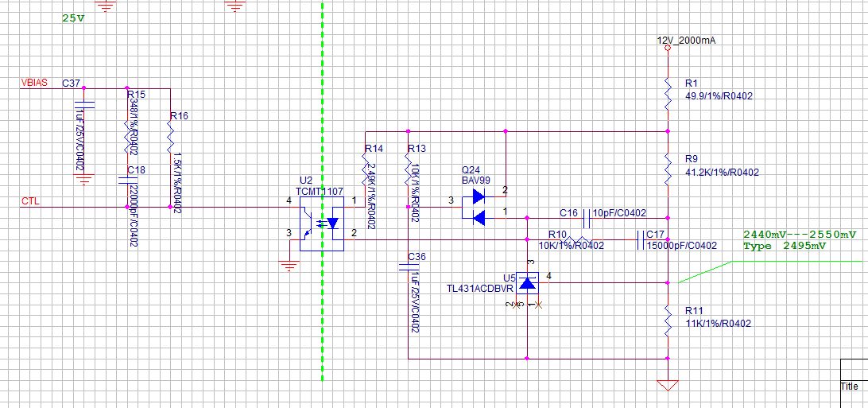This screenshot has width=868, height=408.
Task: Select the lower diode of Q24 BAV99
Action: [x=479, y=218]
